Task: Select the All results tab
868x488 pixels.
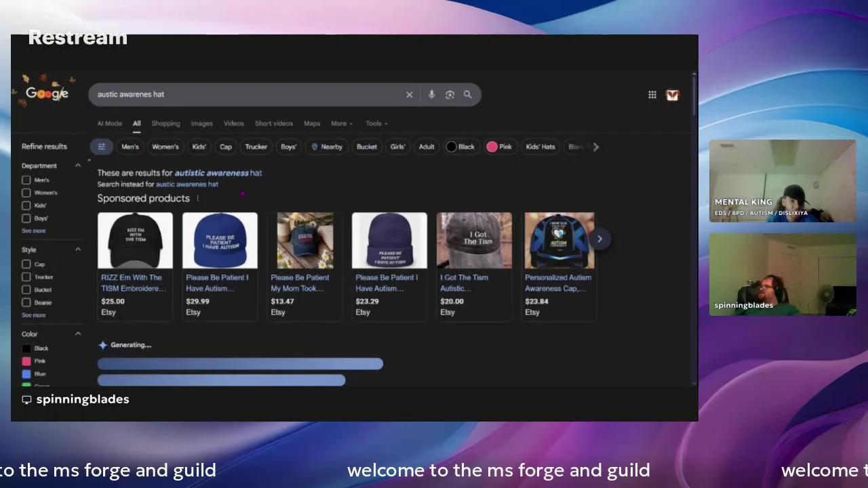Action: (136, 123)
